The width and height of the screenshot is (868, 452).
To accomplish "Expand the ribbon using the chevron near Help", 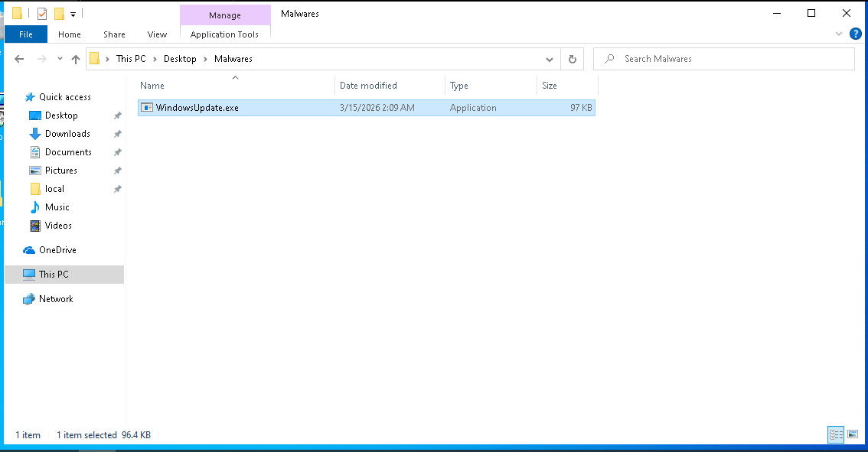I will (839, 34).
